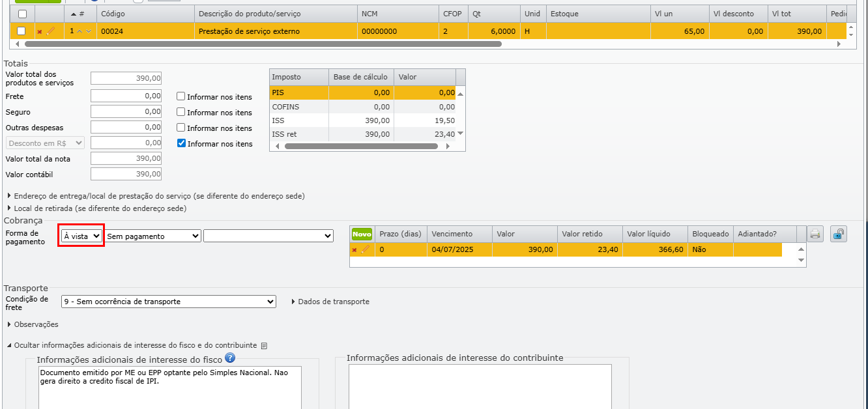Image resolution: width=868 pixels, height=409 pixels.
Task: Click the Qt 6,0000 cell
Action: tap(494, 31)
